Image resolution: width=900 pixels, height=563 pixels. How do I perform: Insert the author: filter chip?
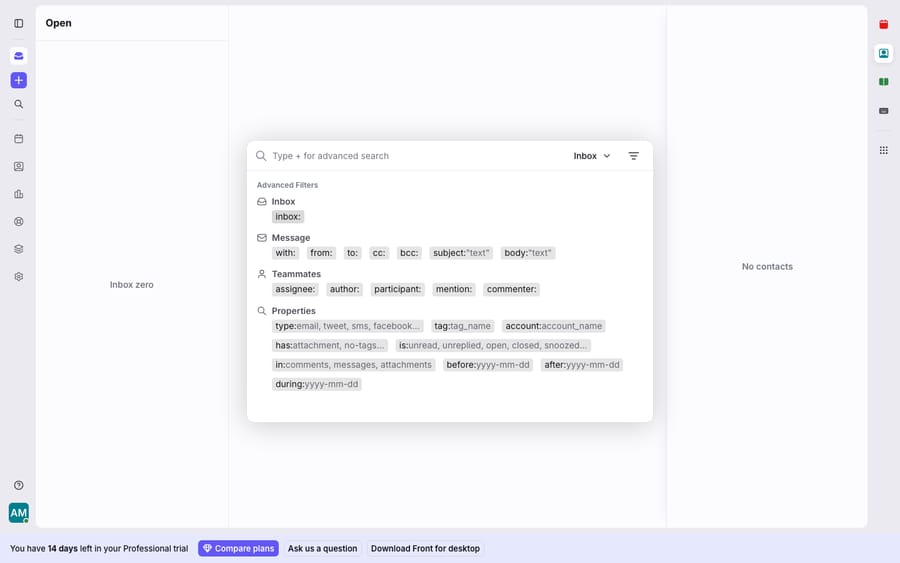(344, 289)
